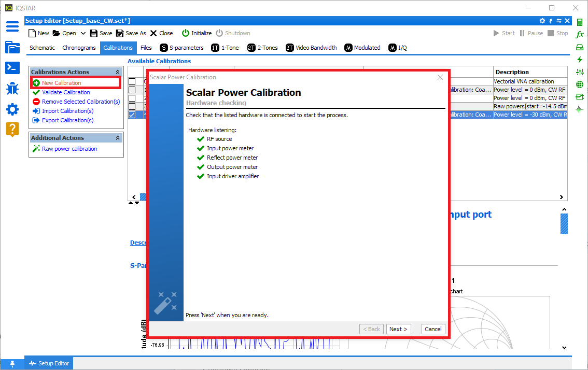Image resolution: width=588 pixels, height=370 pixels.
Task: Open the Video Bandwidth tab
Action: coord(311,48)
